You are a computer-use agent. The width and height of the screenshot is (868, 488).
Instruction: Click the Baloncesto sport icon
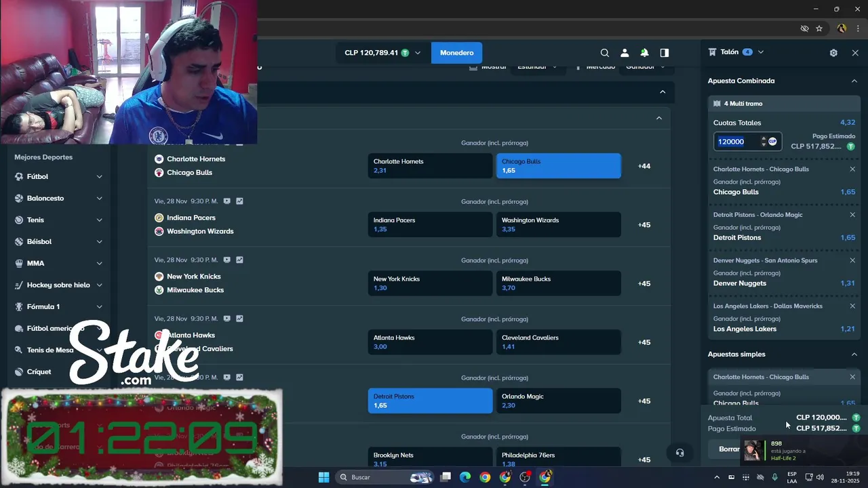pyautogui.click(x=19, y=198)
